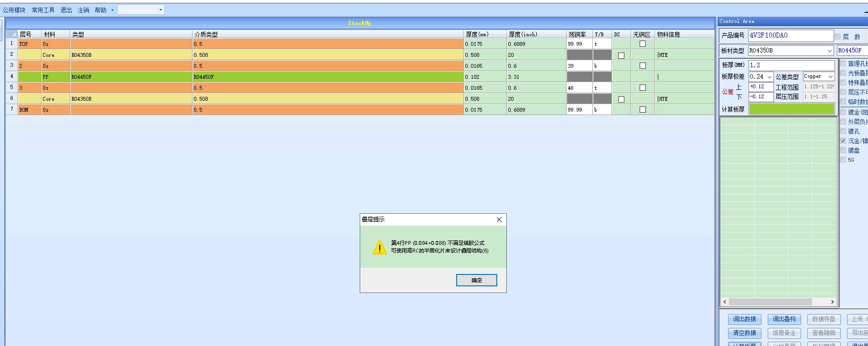
Task: Click the 0.102 thickness cell
Action: click(485, 77)
